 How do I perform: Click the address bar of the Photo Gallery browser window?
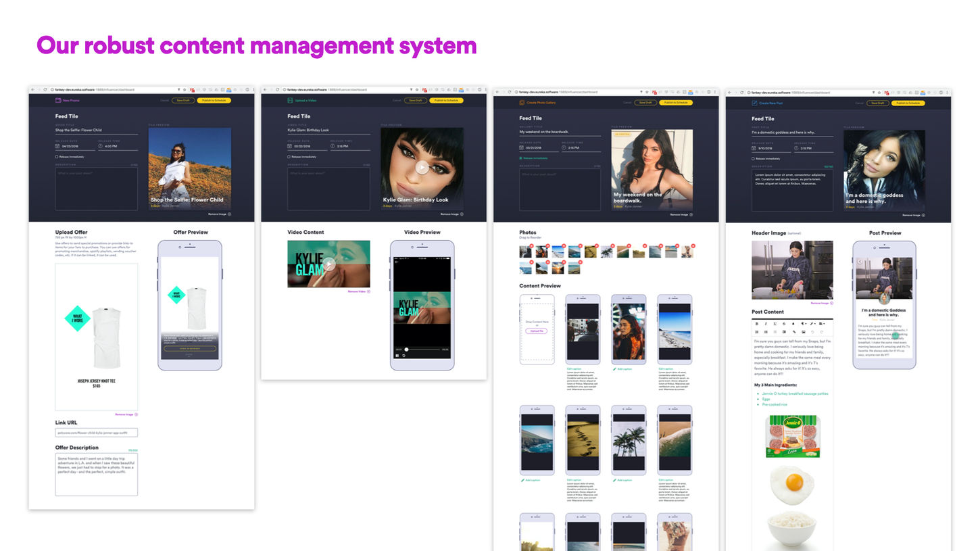coord(574,92)
